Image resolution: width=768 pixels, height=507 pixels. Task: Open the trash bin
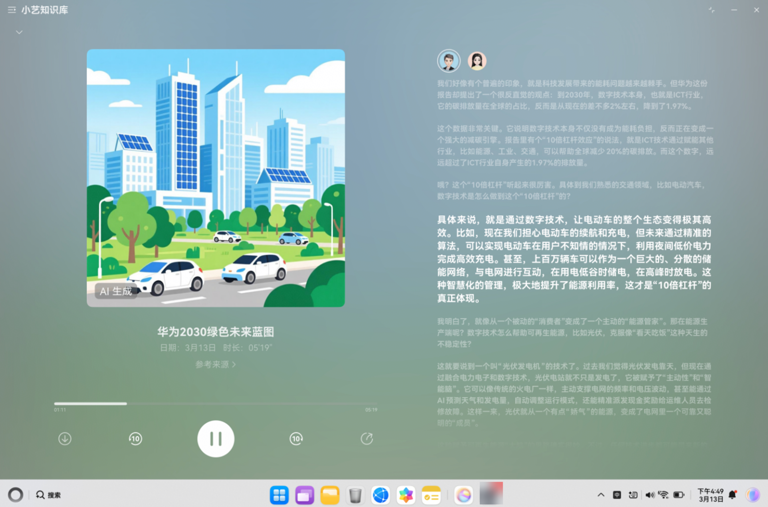point(355,495)
